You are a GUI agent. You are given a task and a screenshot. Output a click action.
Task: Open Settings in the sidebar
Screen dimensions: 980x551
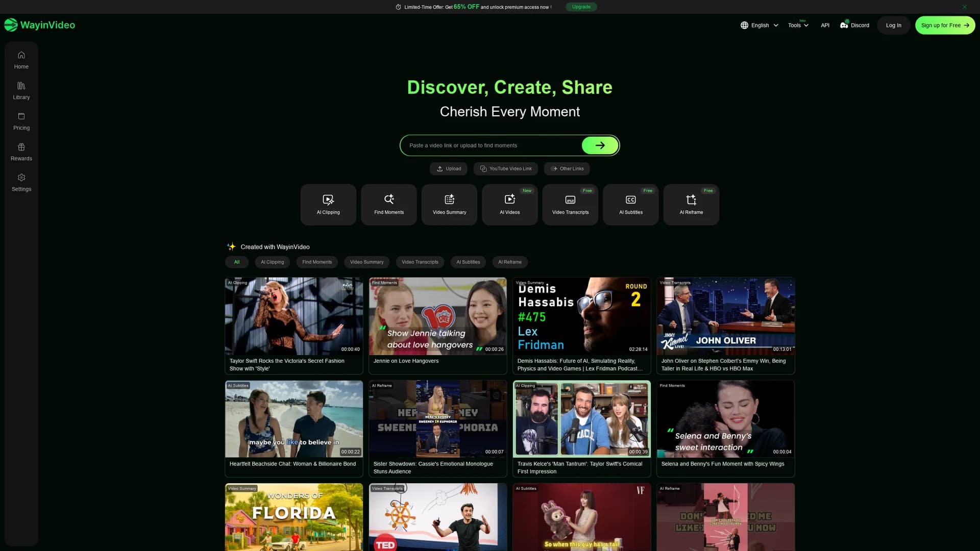click(x=21, y=183)
